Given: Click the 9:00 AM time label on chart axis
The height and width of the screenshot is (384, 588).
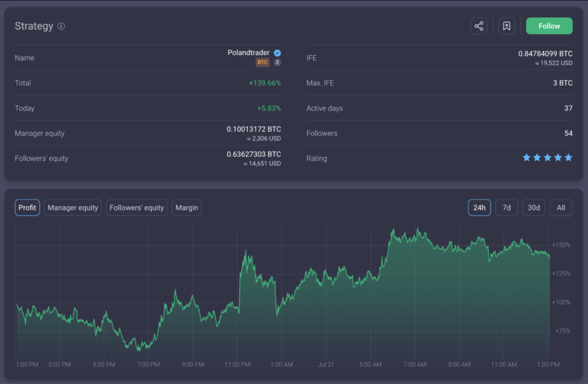Looking at the screenshot, I should [x=459, y=365].
